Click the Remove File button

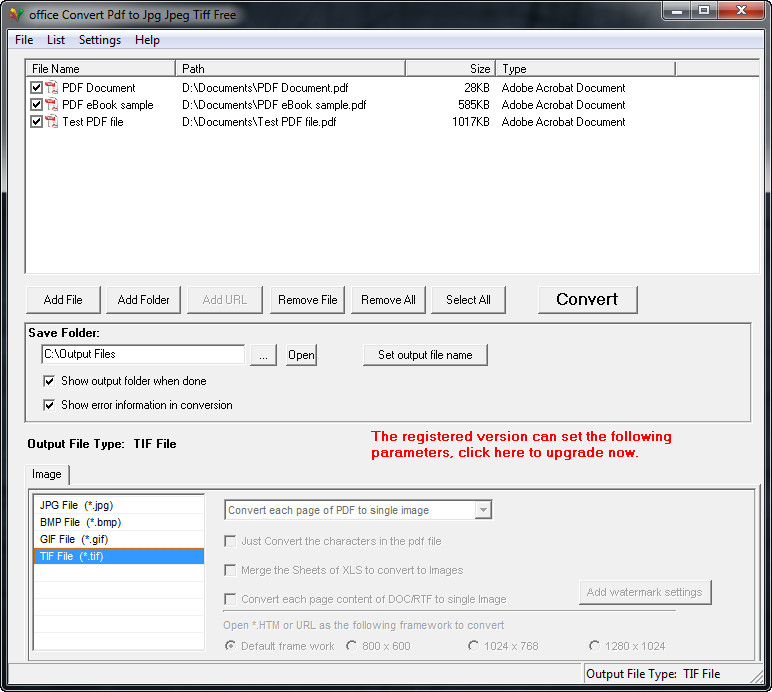click(307, 300)
